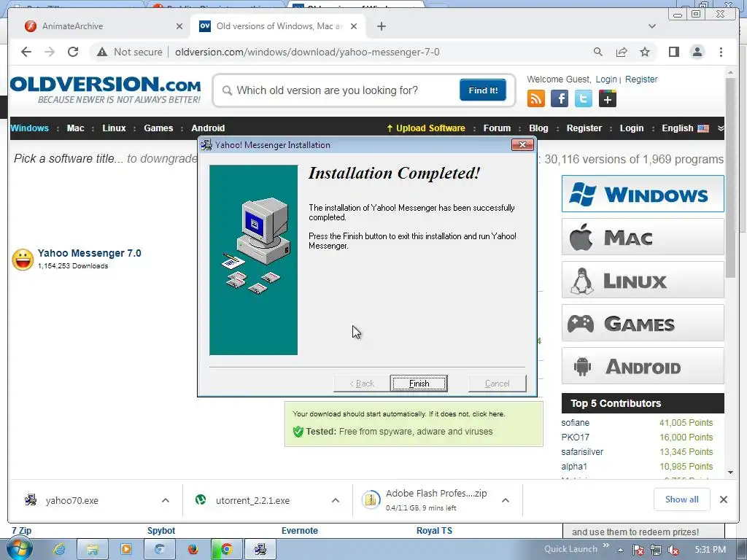Bookmark this page with star icon
The width and height of the screenshot is (747, 560).
pyautogui.click(x=645, y=52)
